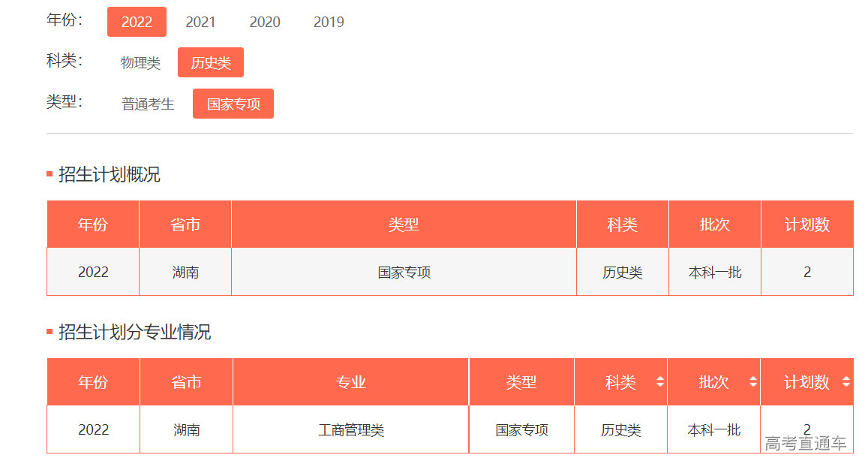Click sort arrows beside 计划数 in major table
Screen dimensions: 868x473
pyautogui.click(x=846, y=382)
